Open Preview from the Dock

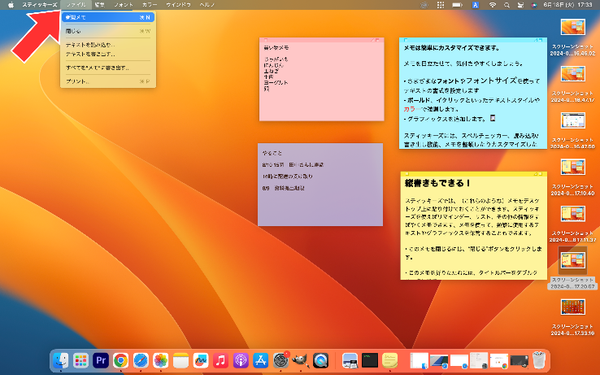(350, 360)
